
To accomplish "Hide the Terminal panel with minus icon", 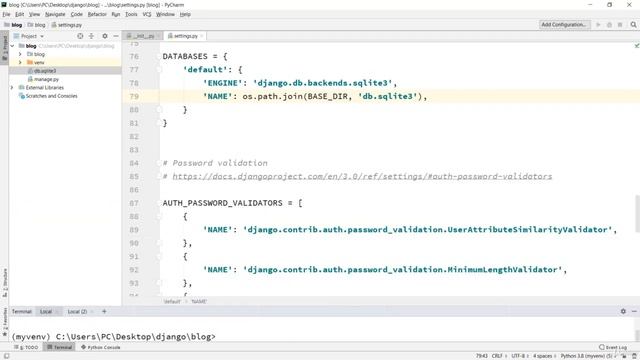I will coord(634,311).
